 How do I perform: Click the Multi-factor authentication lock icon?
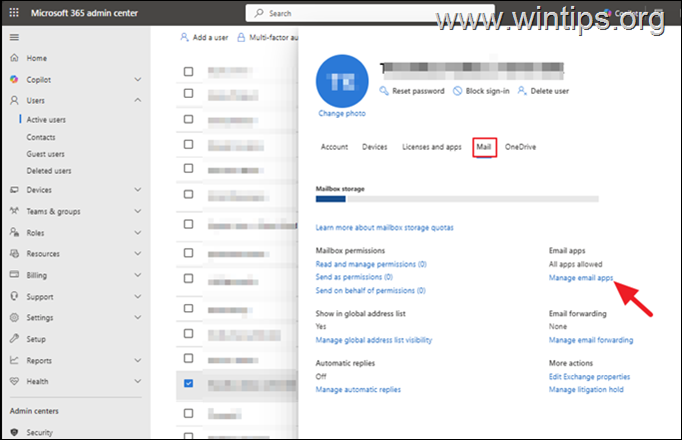click(241, 37)
